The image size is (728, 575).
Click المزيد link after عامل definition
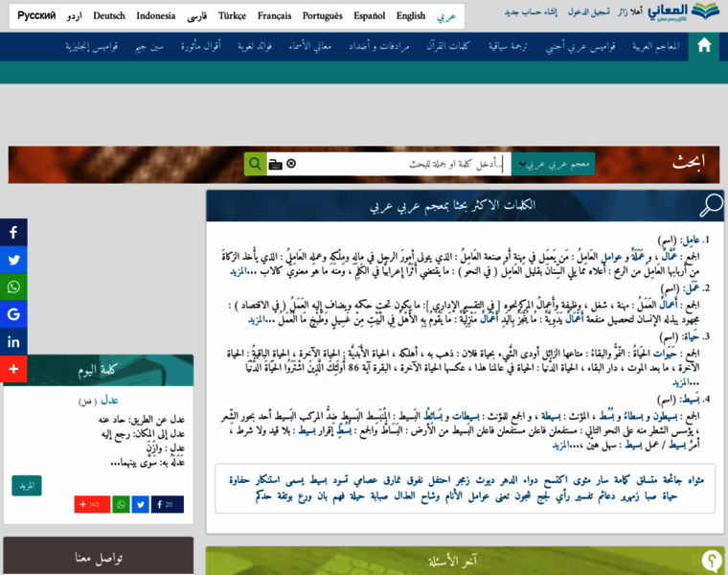[238, 271]
